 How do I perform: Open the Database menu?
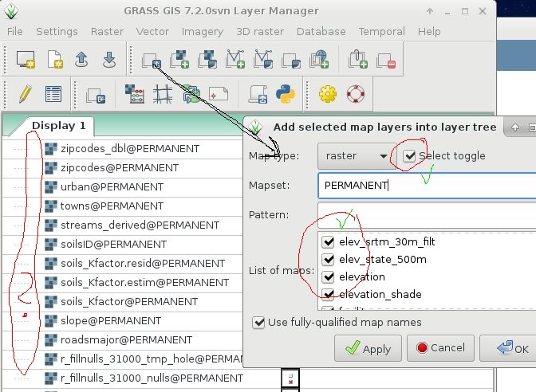pyautogui.click(x=321, y=31)
